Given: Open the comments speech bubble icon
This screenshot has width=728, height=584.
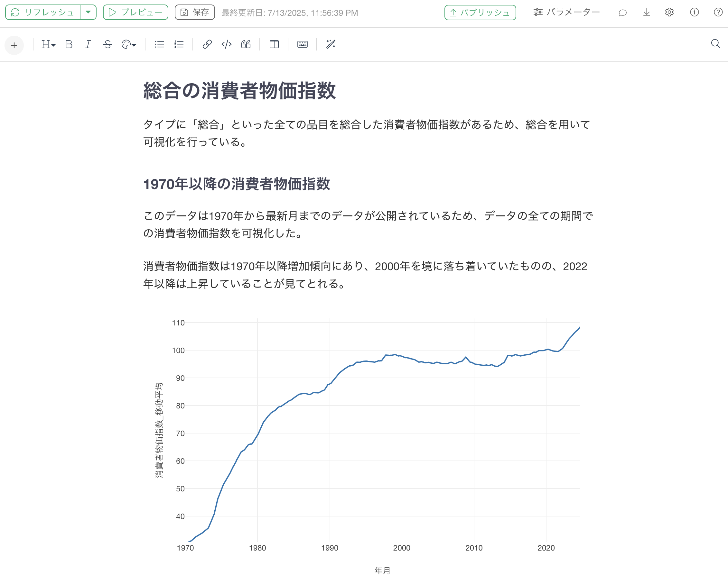Looking at the screenshot, I should coord(623,13).
